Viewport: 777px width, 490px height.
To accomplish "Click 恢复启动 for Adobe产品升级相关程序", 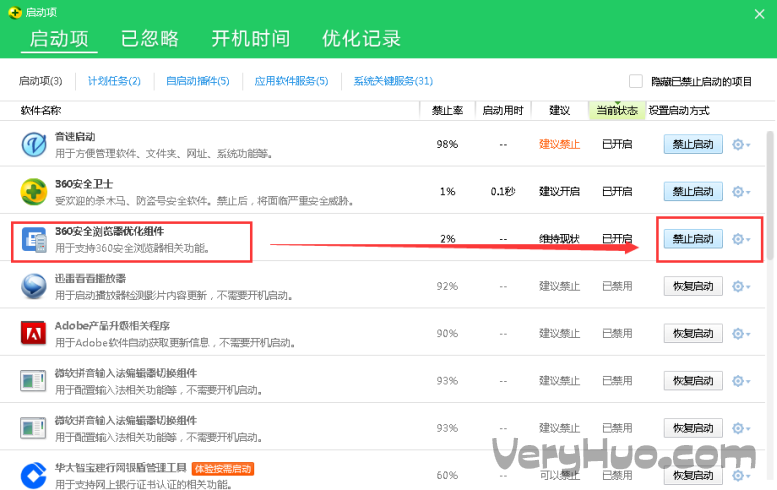I will pyautogui.click(x=693, y=333).
